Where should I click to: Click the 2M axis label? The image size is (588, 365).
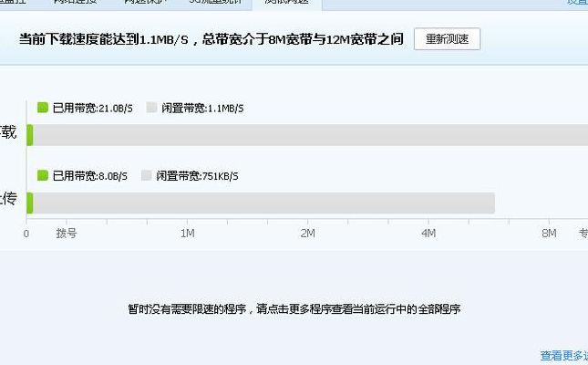tap(307, 234)
